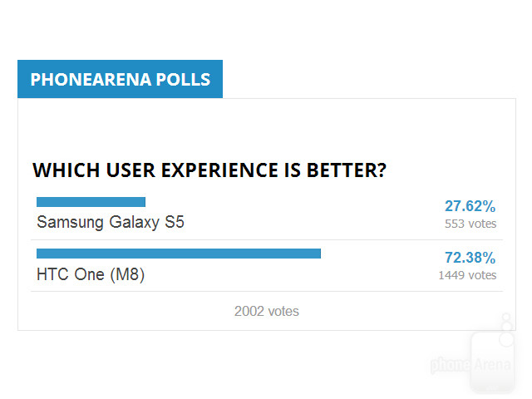Screen dimensions: 532x399
Task: Click '(M8)' in the HTC option name
Action: coord(127,274)
